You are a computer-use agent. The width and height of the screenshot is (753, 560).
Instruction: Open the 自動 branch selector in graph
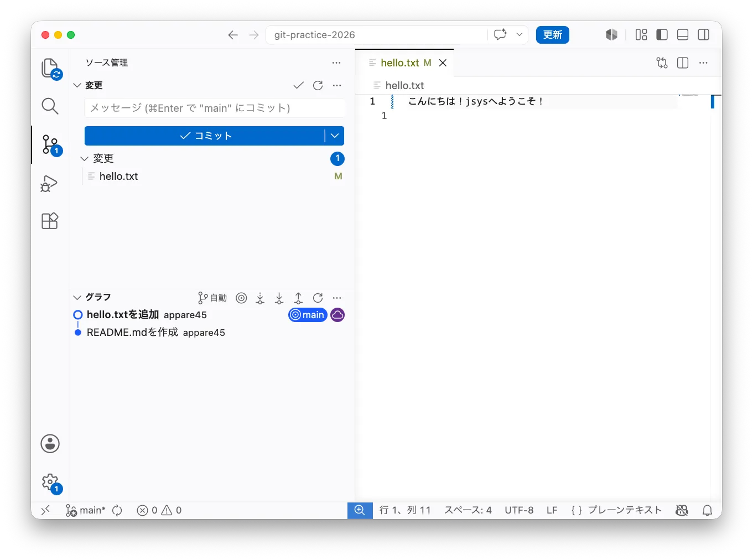pos(212,298)
